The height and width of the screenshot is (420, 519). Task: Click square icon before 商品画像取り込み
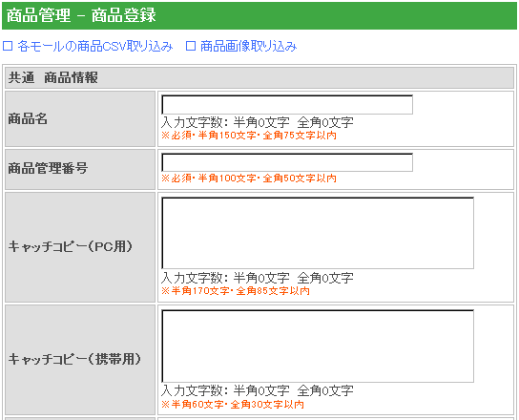click(191, 46)
